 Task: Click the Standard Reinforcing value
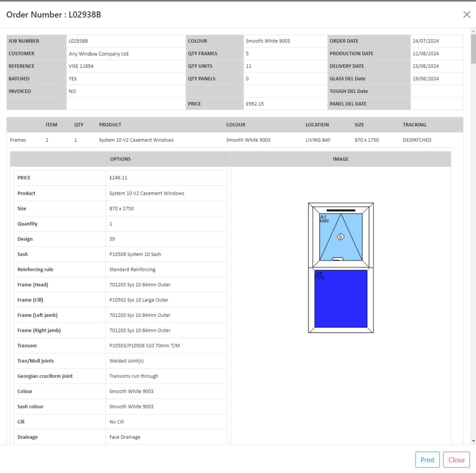[132, 269]
